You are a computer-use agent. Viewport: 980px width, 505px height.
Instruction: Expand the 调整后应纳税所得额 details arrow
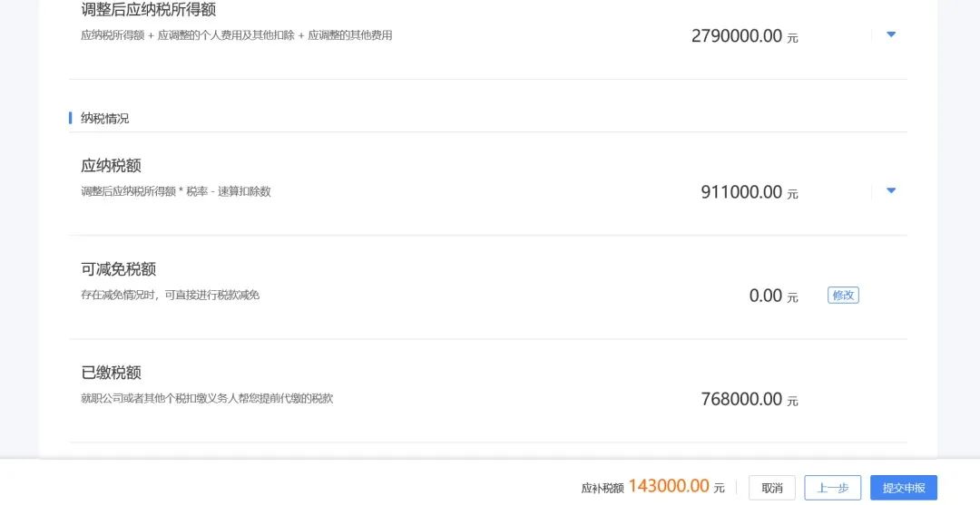[x=891, y=35]
